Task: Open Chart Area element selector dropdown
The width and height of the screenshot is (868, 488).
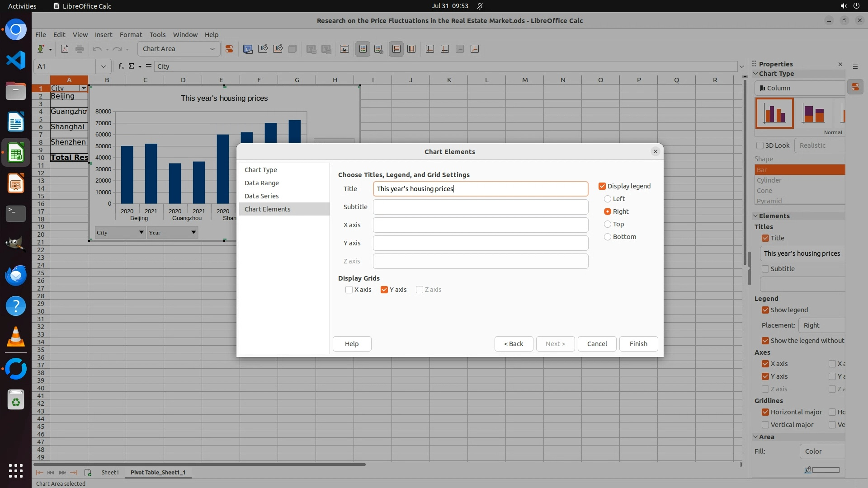Action: pos(212,49)
